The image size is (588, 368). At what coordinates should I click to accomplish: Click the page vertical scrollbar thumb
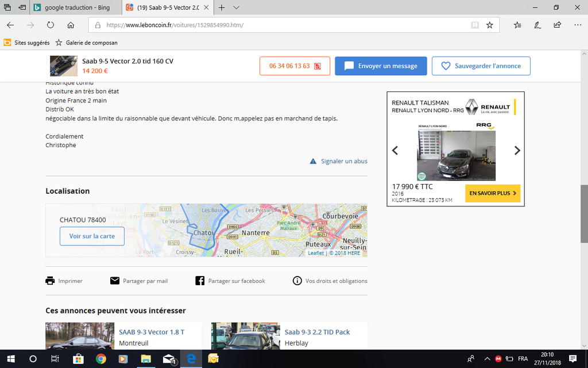pyautogui.click(x=584, y=214)
